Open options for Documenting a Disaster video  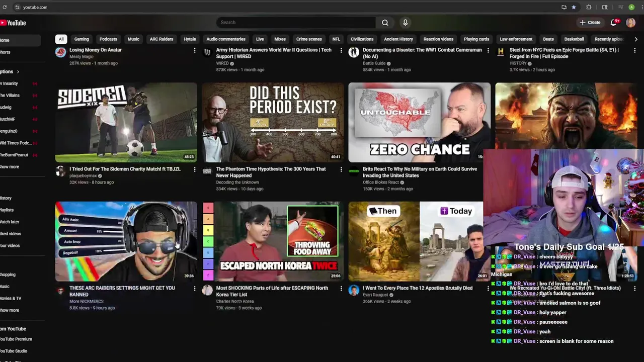click(x=488, y=50)
